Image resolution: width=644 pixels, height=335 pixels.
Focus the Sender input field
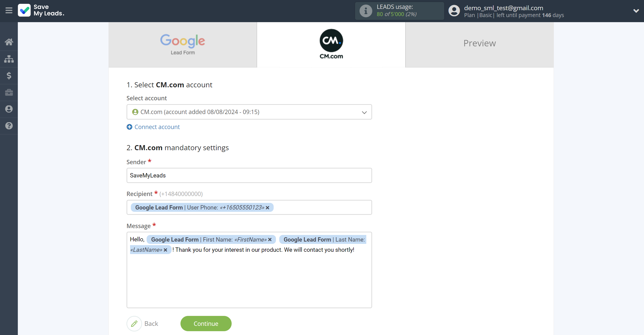tap(249, 175)
